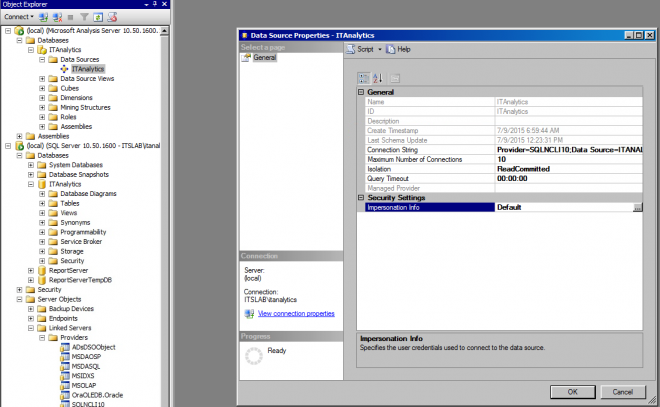Select the General page in dialog
Image resolution: width=660 pixels, height=407 pixels.
(264, 58)
